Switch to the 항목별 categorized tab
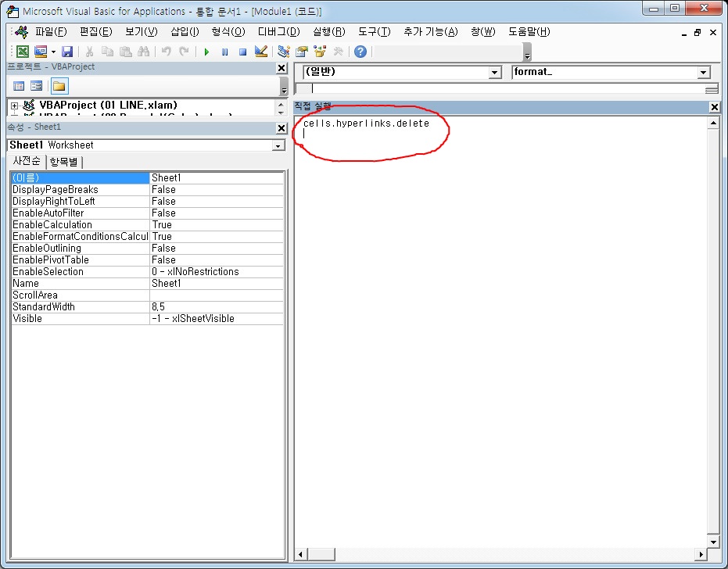 click(x=63, y=162)
